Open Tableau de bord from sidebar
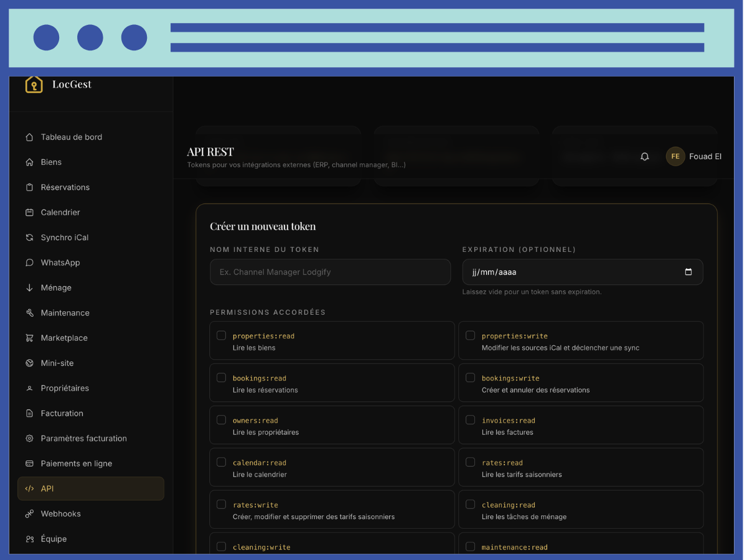This screenshot has width=747, height=560. pyautogui.click(x=91, y=137)
